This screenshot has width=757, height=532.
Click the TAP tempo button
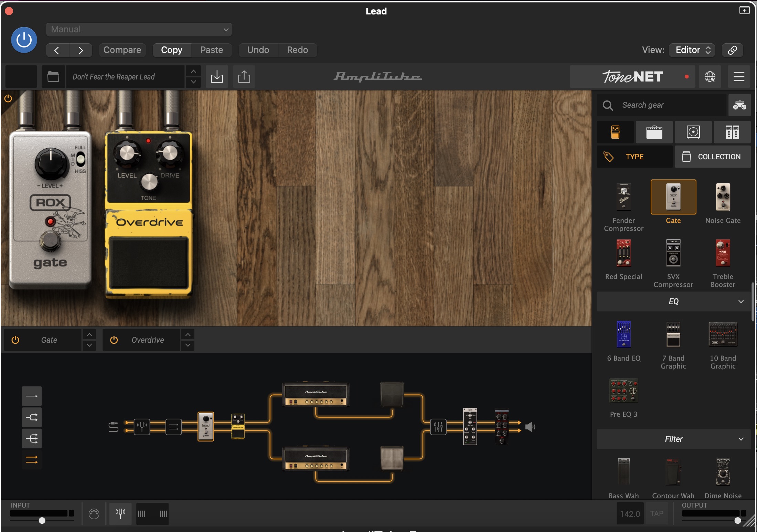tap(657, 514)
